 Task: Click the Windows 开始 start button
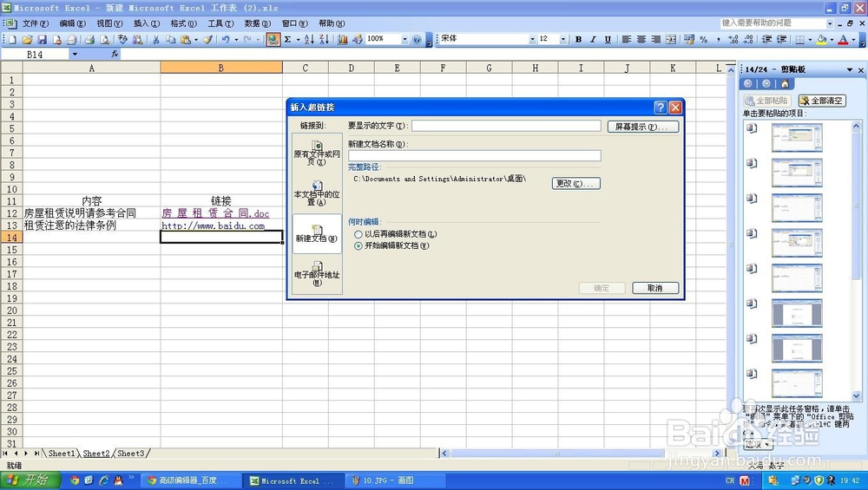(x=30, y=480)
